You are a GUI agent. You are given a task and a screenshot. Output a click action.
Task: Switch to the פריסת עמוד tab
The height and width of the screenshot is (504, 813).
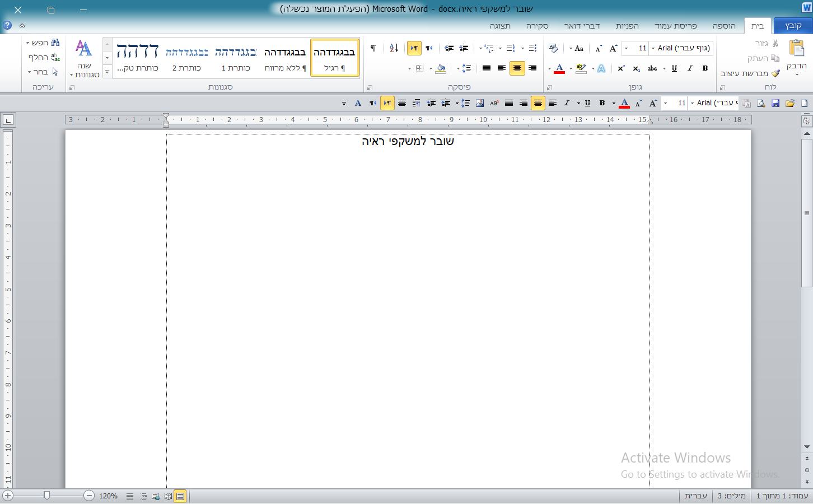point(675,26)
